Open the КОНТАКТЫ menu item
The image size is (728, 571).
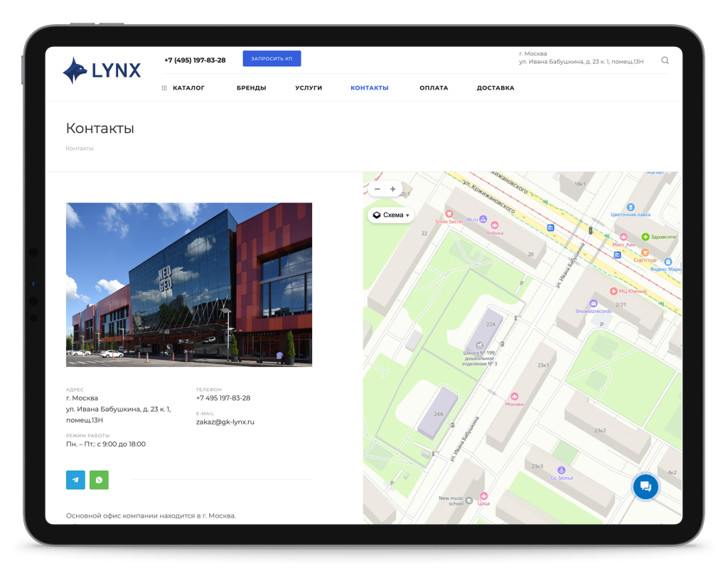[x=370, y=87]
